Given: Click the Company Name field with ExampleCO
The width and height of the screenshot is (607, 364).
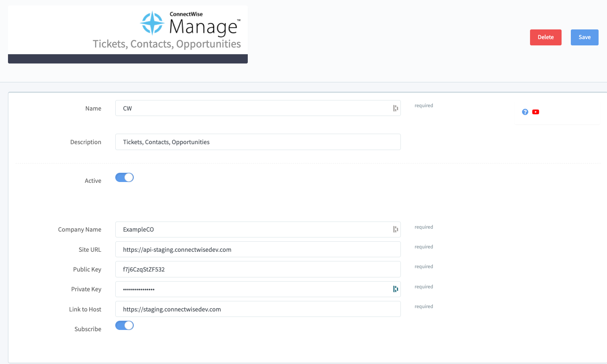Looking at the screenshot, I should (x=258, y=229).
